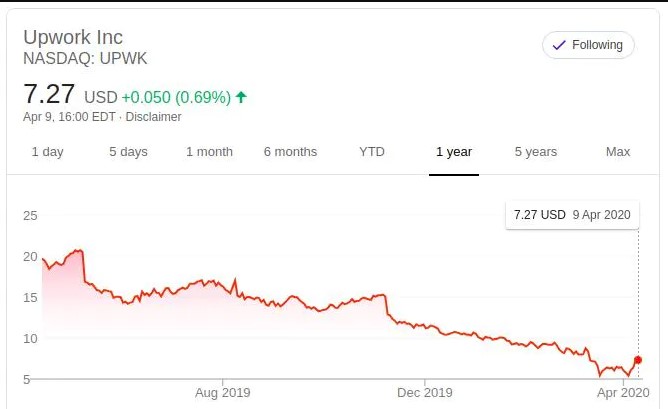Click the checkmark icon in Following
The image size is (668, 409).
click(x=558, y=45)
